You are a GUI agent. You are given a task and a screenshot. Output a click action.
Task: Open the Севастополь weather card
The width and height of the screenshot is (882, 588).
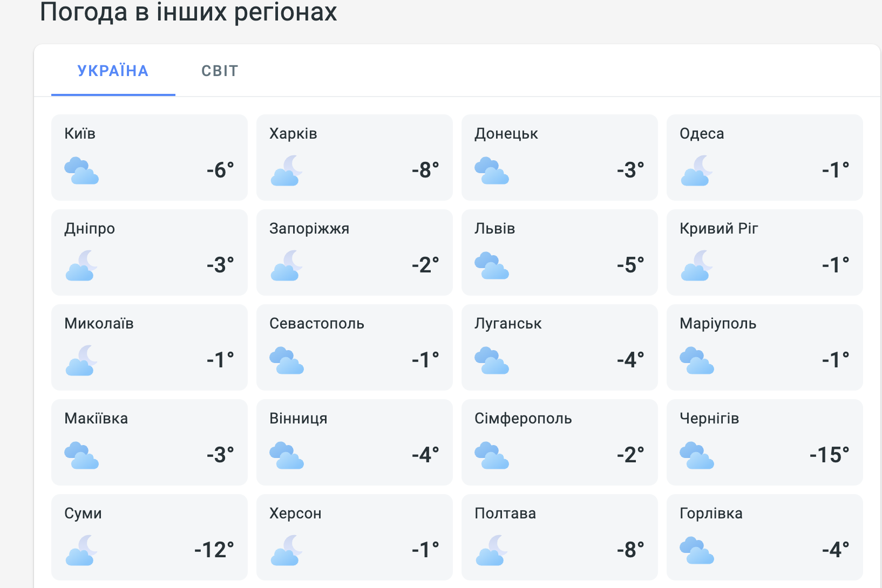[355, 347]
